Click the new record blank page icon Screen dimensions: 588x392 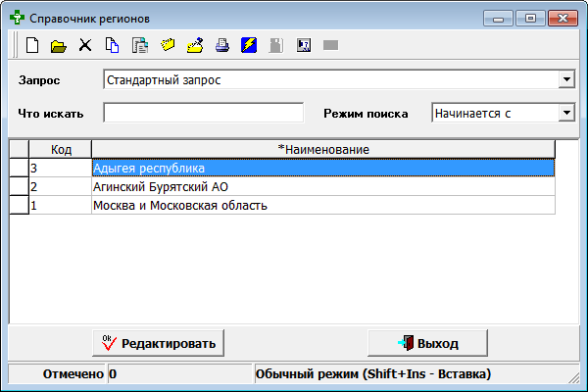click(x=32, y=45)
